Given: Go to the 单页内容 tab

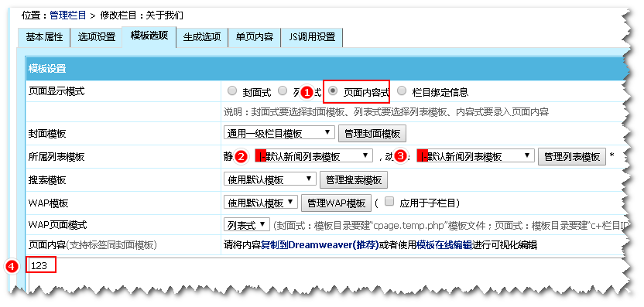Looking at the screenshot, I should point(254,37).
